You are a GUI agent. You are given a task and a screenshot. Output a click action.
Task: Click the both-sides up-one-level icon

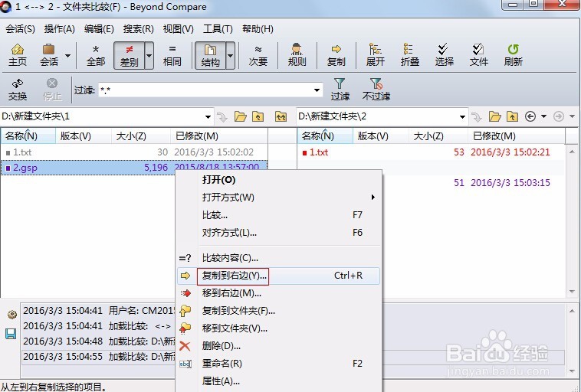point(281,117)
